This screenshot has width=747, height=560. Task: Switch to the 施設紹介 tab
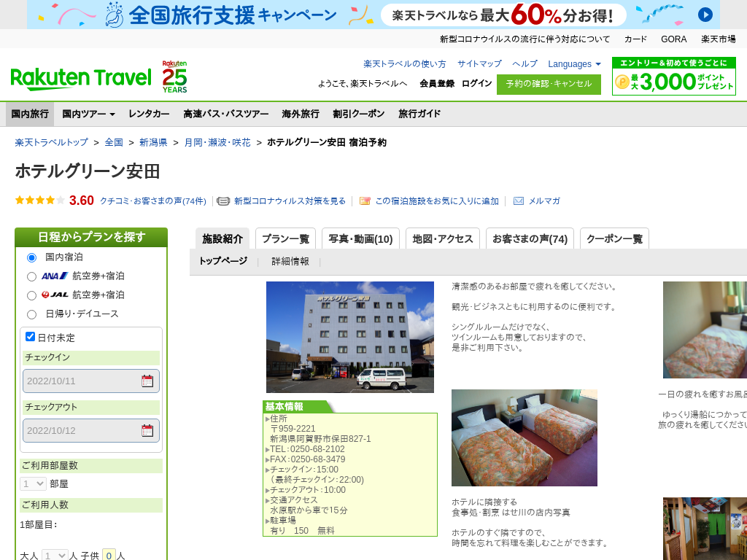[222, 238]
